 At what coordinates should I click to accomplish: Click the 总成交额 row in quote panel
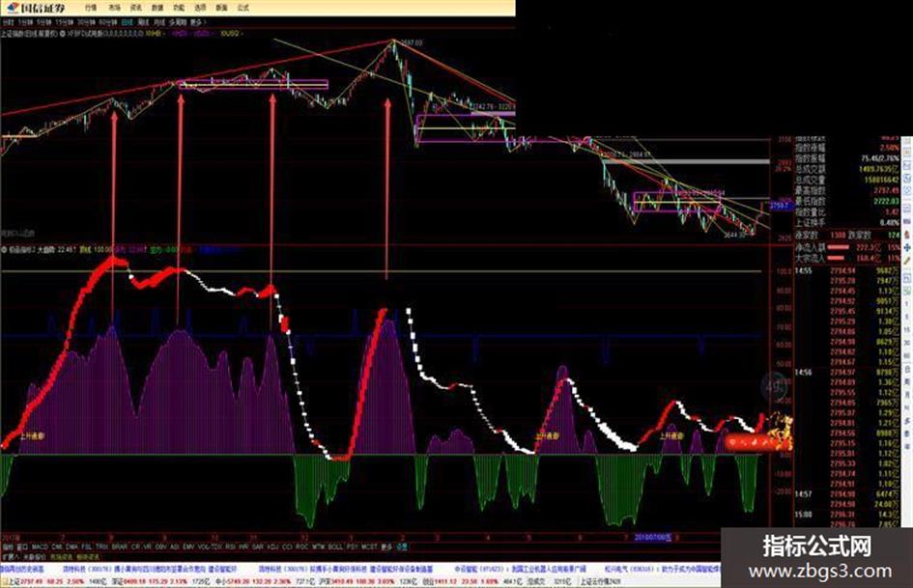coord(847,169)
